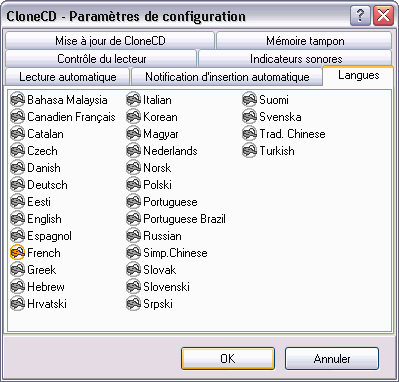The image size is (399, 382).
Task: Switch to Indicateurs sonores tab
Action: [x=296, y=59]
